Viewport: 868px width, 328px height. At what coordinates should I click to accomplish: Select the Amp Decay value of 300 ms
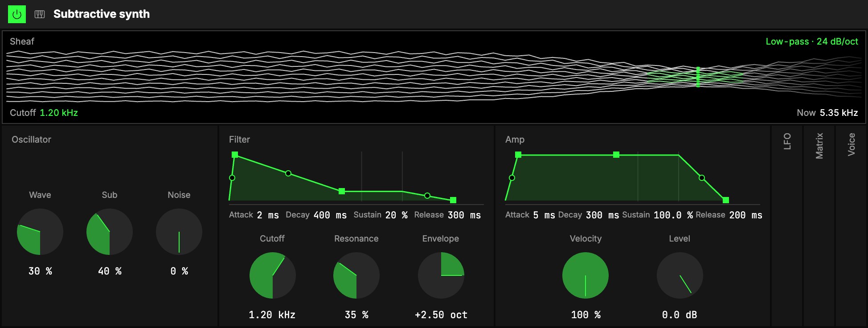pyautogui.click(x=602, y=215)
